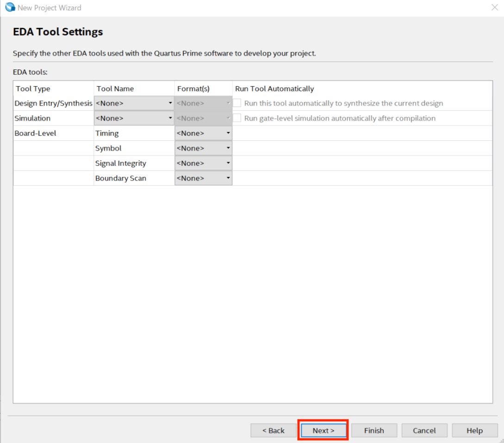Screen dimensions: 504x443
Task: Proceed with the Next button
Action: click(x=323, y=431)
